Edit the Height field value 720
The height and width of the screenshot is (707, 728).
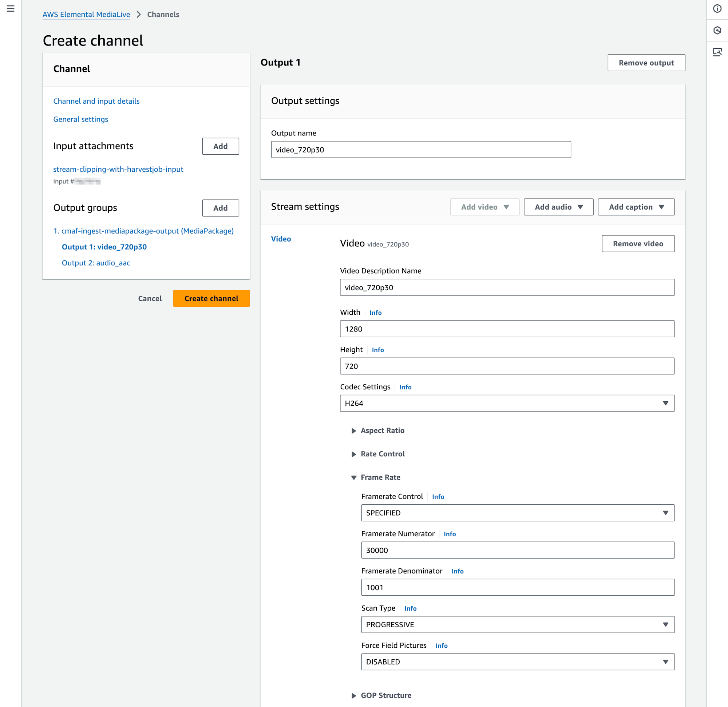tap(507, 366)
